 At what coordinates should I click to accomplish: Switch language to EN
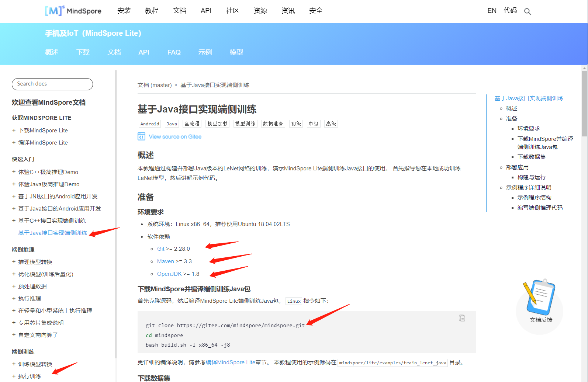tap(492, 11)
